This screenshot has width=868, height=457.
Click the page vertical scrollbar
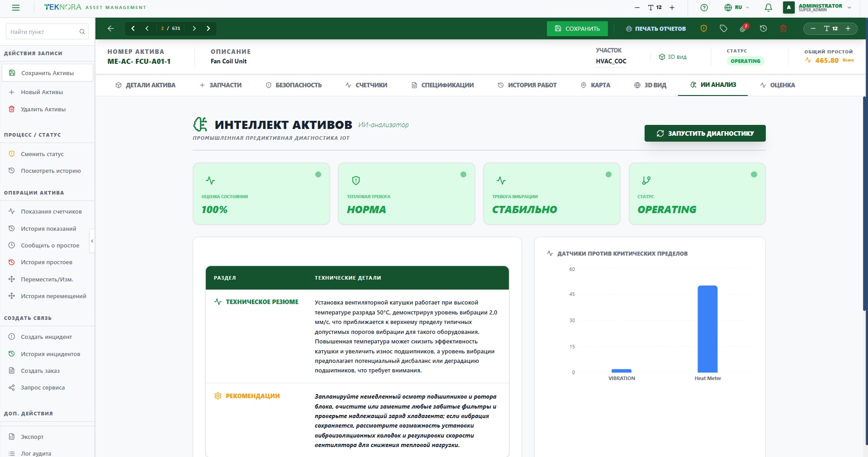pos(865,204)
